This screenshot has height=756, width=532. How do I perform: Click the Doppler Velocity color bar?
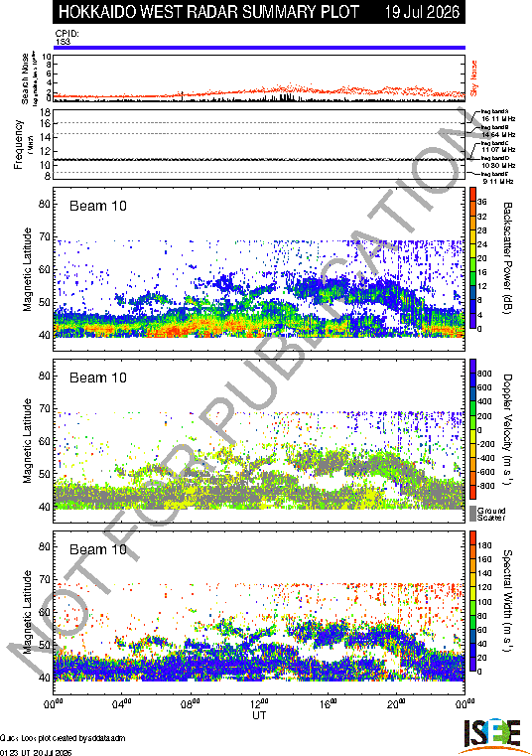click(472, 429)
